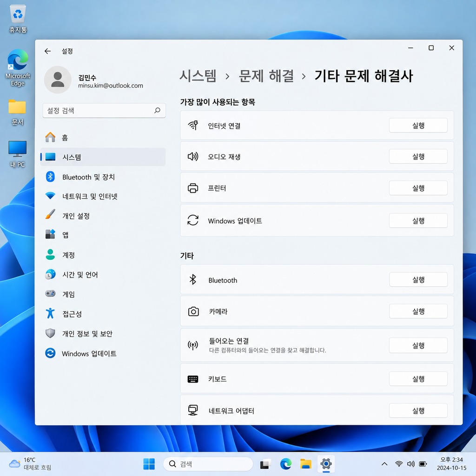Click the 네트워크 어댑터 monitor icon
This screenshot has height=476, width=476.
tap(193, 410)
